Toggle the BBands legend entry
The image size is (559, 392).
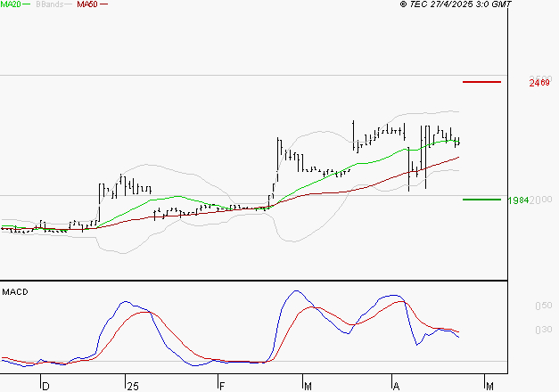[47, 4]
